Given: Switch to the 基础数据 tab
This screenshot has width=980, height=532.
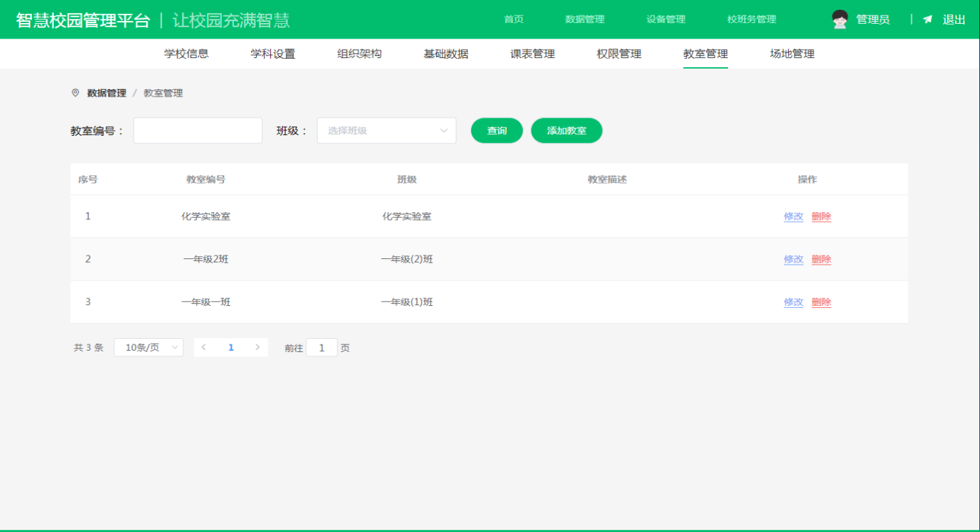Looking at the screenshot, I should point(446,54).
